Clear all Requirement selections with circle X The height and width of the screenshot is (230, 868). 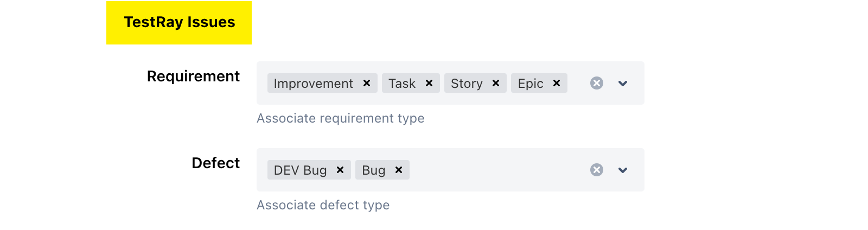597,83
